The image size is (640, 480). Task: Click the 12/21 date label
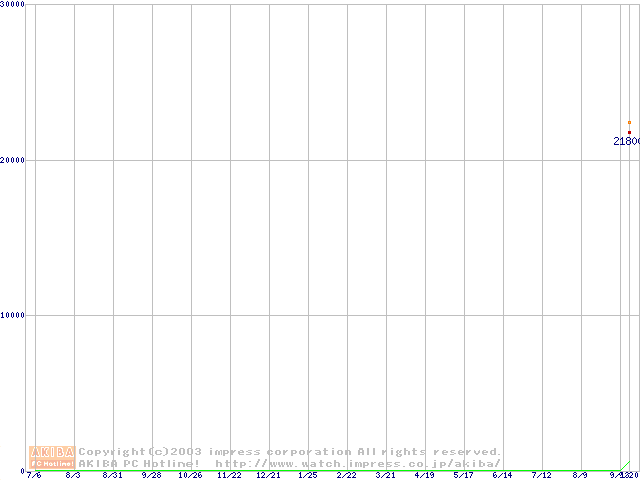coord(268,476)
